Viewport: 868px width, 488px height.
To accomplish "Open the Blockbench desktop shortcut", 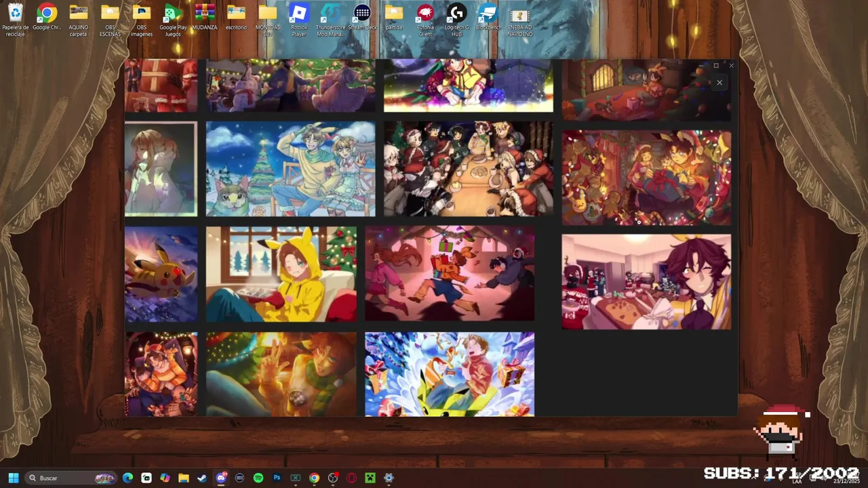I will point(488,18).
